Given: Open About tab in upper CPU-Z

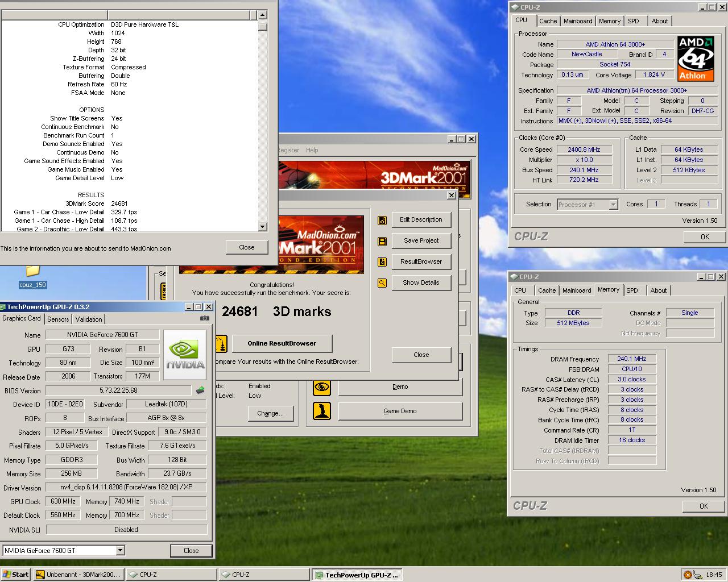Looking at the screenshot, I should point(660,21).
